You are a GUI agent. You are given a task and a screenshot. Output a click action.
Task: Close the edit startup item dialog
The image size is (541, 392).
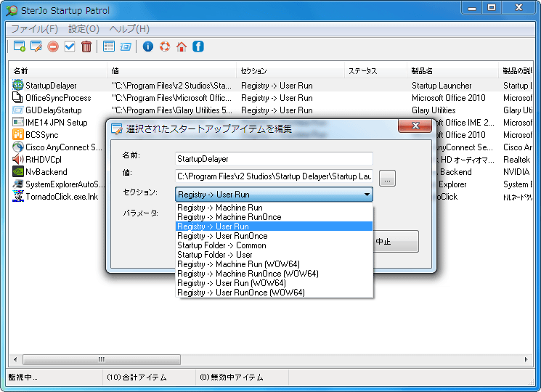coord(415,126)
